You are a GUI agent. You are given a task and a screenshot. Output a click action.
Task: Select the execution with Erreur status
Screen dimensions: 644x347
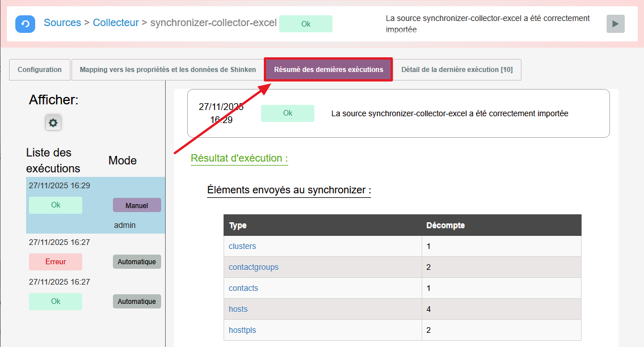[x=56, y=262]
